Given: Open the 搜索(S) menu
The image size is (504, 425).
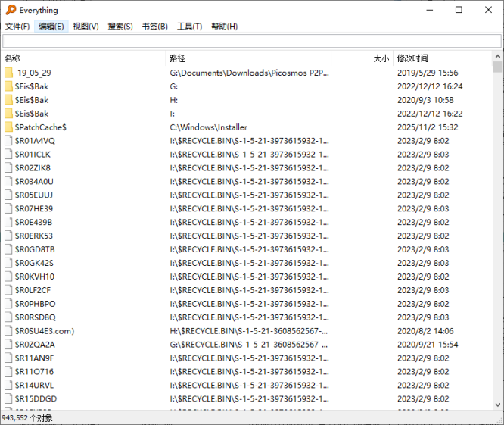Looking at the screenshot, I should pyautogui.click(x=120, y=27).
